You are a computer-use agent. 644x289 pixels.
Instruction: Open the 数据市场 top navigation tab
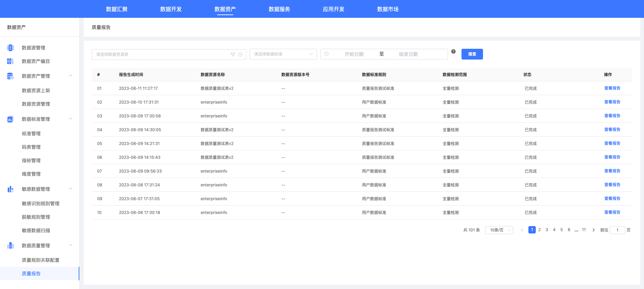tap(388, 9)
